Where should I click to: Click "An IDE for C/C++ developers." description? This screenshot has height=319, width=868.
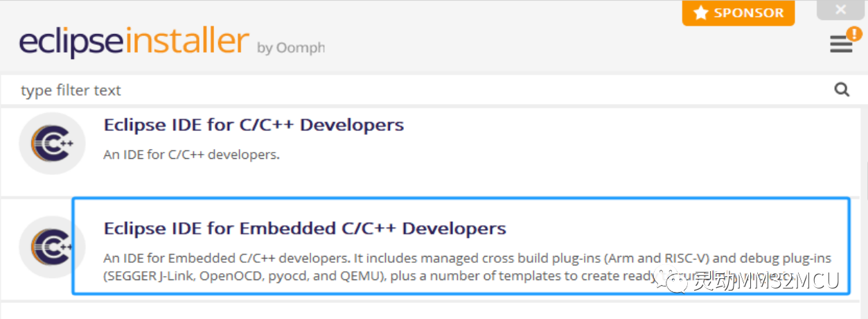pos(192,155)
